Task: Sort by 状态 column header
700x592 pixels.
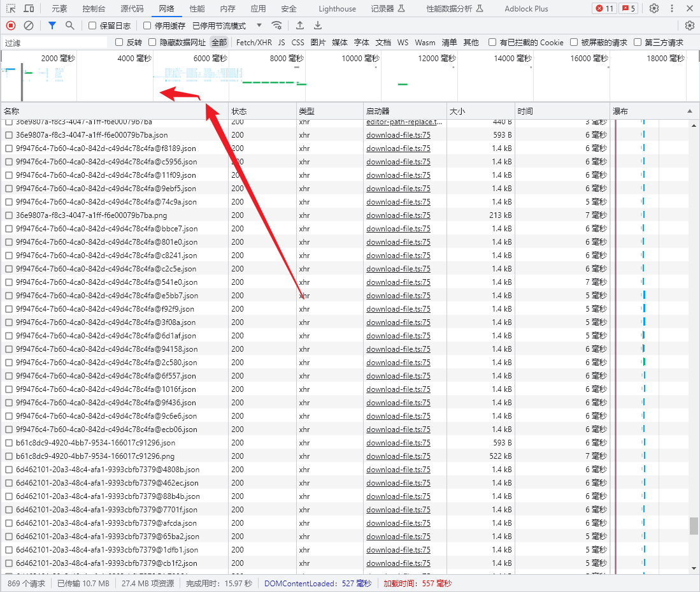Action: (x=262, y=111)
